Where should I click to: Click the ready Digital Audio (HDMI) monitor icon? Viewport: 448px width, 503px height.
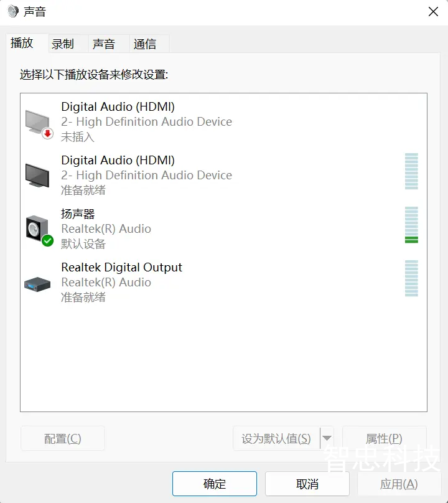[x=37, y=175]
